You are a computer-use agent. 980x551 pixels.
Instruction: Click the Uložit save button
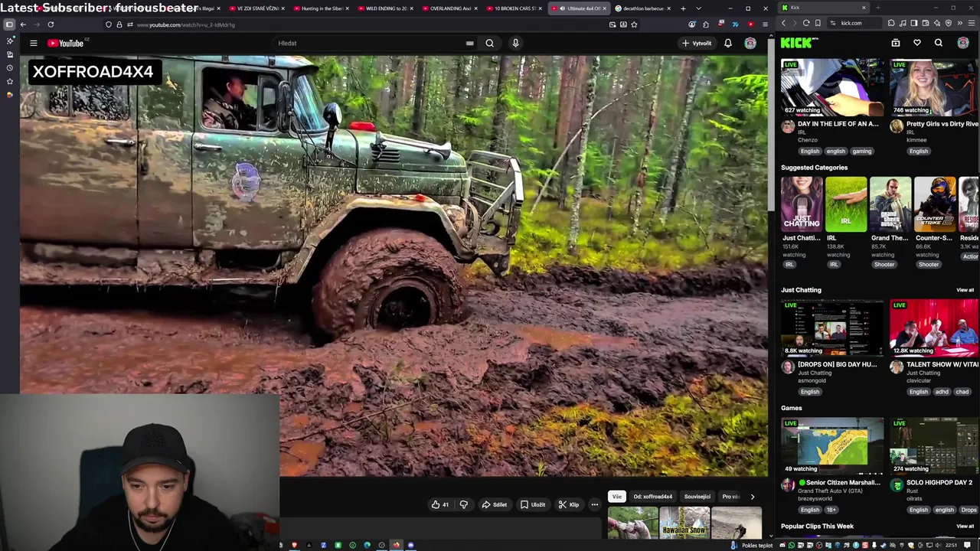[533, 504]
